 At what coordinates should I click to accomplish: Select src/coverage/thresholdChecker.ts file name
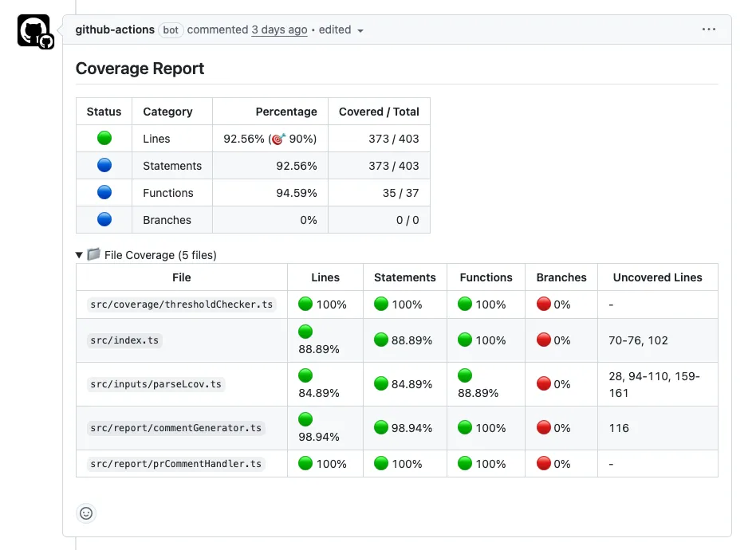click(x=181, y=304)
